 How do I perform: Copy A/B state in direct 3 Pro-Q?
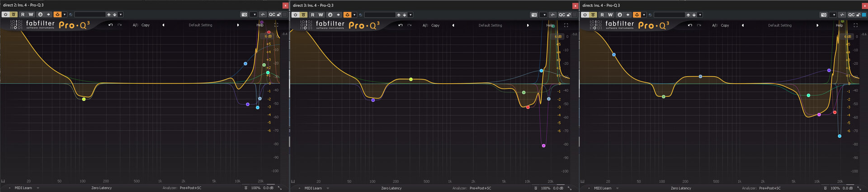[x=435, y=25]
